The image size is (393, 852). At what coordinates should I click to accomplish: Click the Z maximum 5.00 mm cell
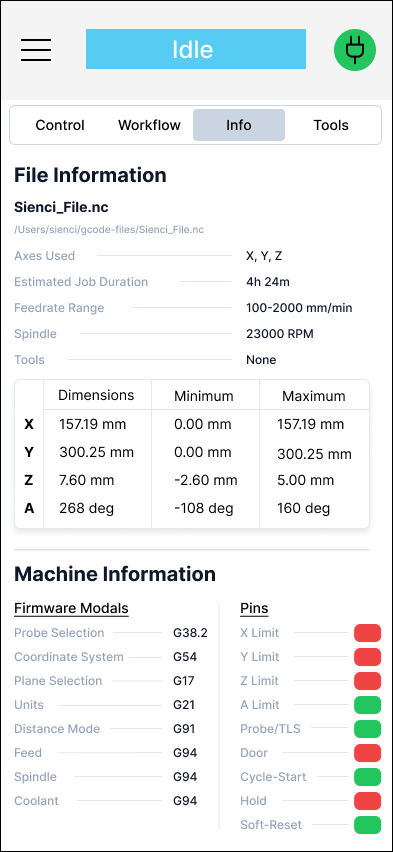pos(305,480)
